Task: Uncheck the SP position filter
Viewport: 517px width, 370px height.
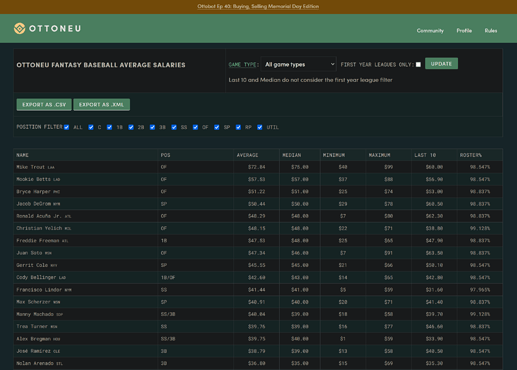Action: [217, 127]
